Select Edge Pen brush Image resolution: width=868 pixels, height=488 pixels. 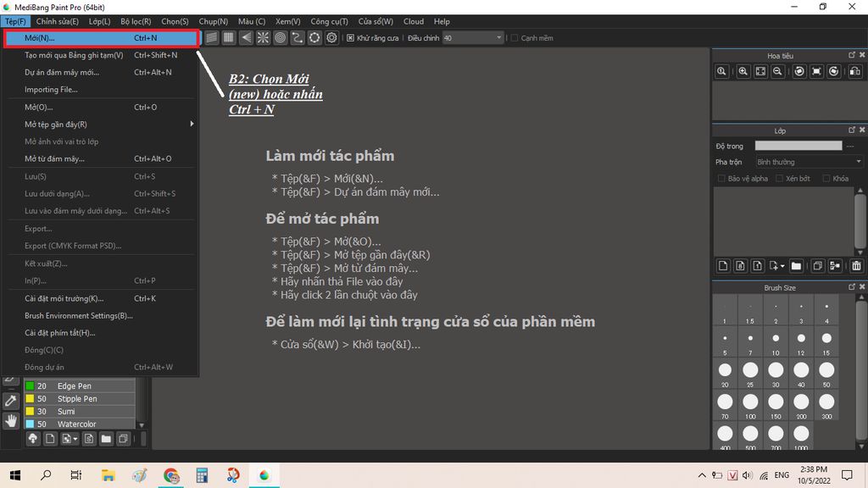(x=80, y=385)
